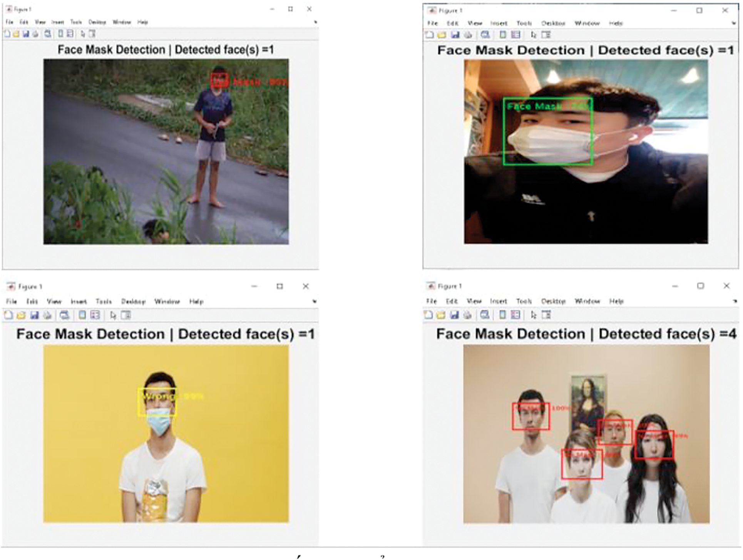Click the green Face Mask bounding box
Viewport: 743px width, 560px height.
pyautogui.click(x=548, y=132)
